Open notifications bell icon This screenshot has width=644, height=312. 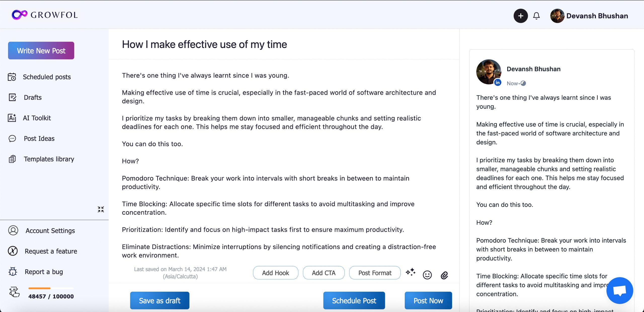(536, 16)
